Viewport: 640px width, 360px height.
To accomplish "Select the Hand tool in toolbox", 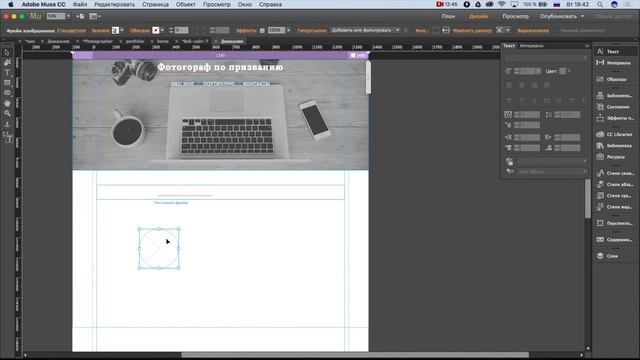I will pyautogui.click(x=7, y=103).
